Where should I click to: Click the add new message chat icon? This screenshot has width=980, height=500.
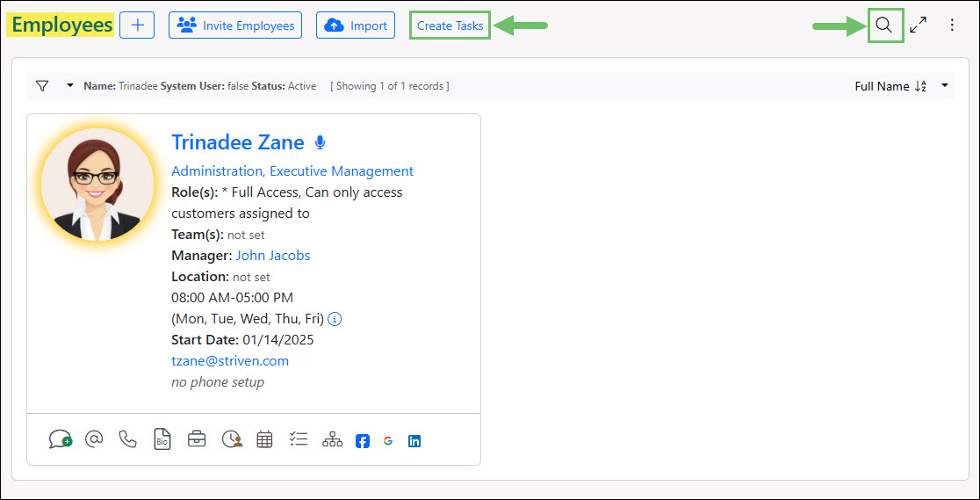point(60,439)
